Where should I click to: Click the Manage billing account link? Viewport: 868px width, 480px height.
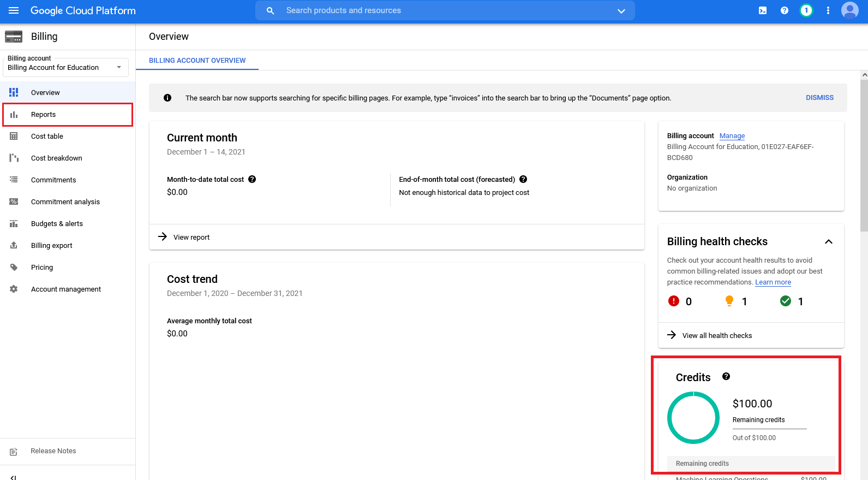[x=732, y=136]
